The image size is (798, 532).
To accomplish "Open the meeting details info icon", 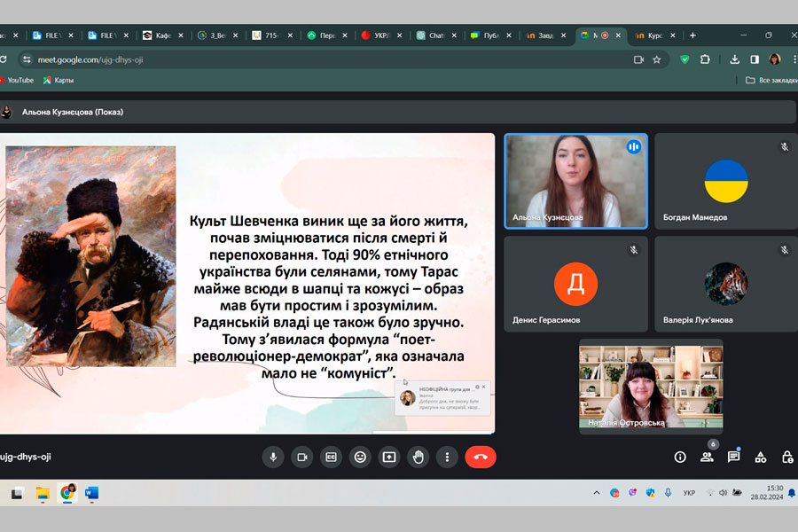I will 680,457.
